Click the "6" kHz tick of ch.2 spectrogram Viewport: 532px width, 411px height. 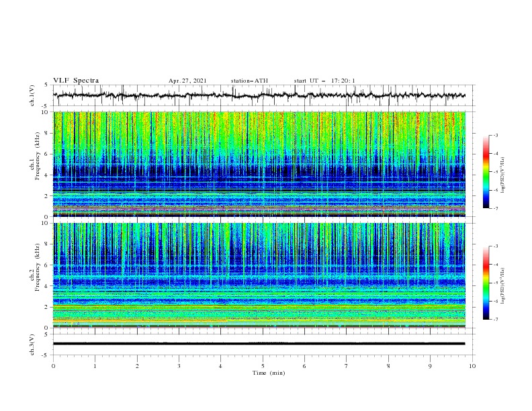click(48, 265)
